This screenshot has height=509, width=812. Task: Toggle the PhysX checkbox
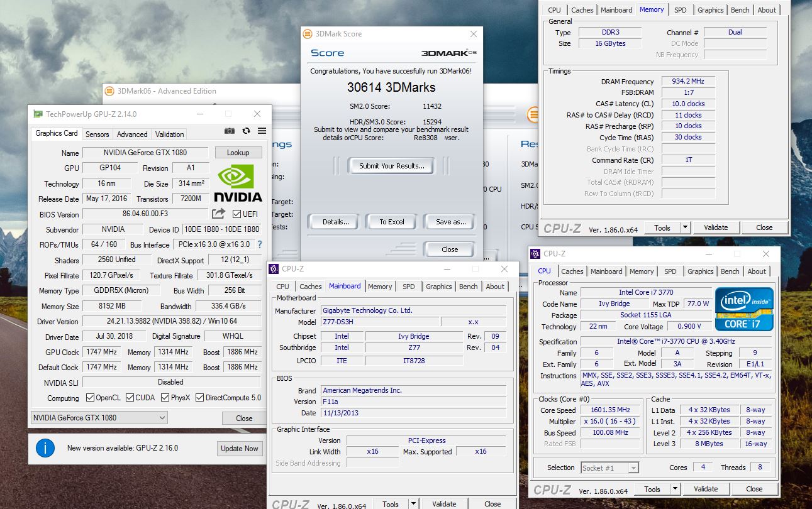tap(165, 398)
